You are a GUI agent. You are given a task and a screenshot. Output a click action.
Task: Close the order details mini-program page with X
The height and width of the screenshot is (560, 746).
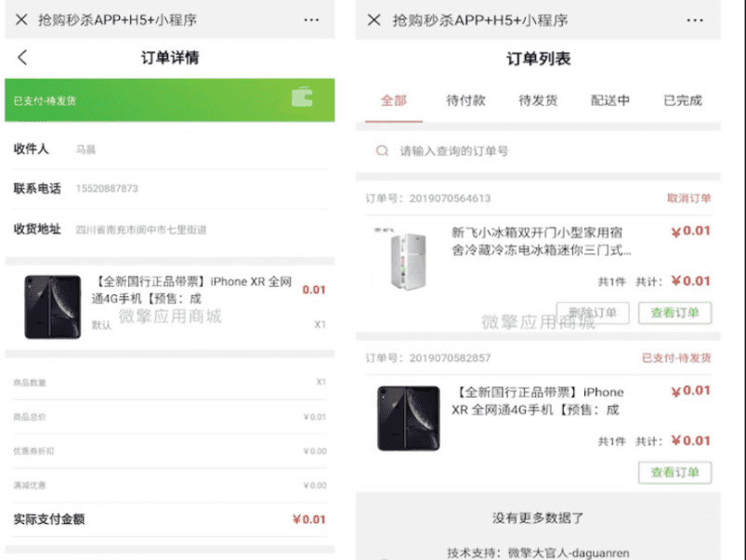pos(20,20)
